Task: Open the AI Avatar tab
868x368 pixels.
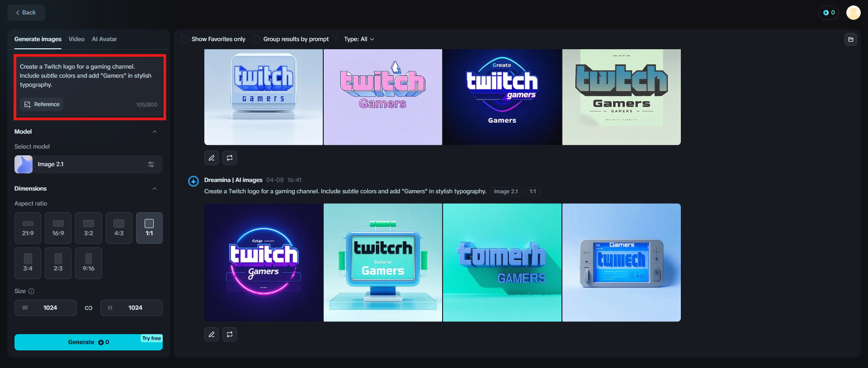Action: 104,39
